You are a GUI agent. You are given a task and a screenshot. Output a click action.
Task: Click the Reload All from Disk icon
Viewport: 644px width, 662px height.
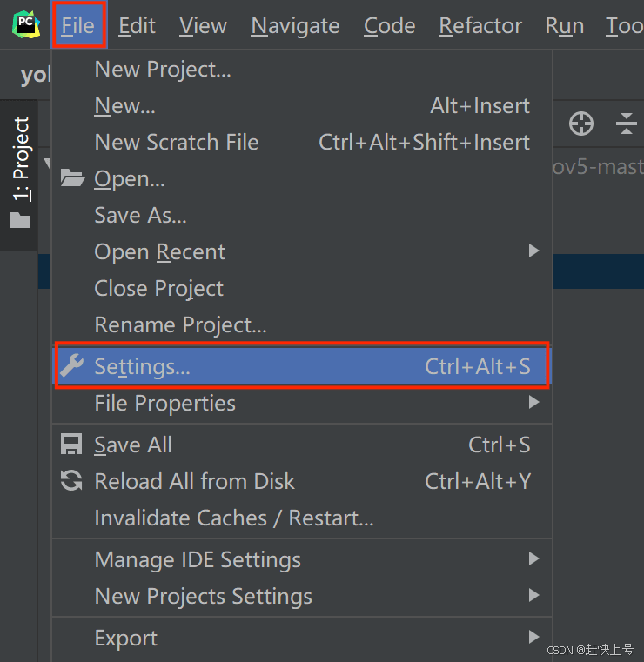(71, 481)
